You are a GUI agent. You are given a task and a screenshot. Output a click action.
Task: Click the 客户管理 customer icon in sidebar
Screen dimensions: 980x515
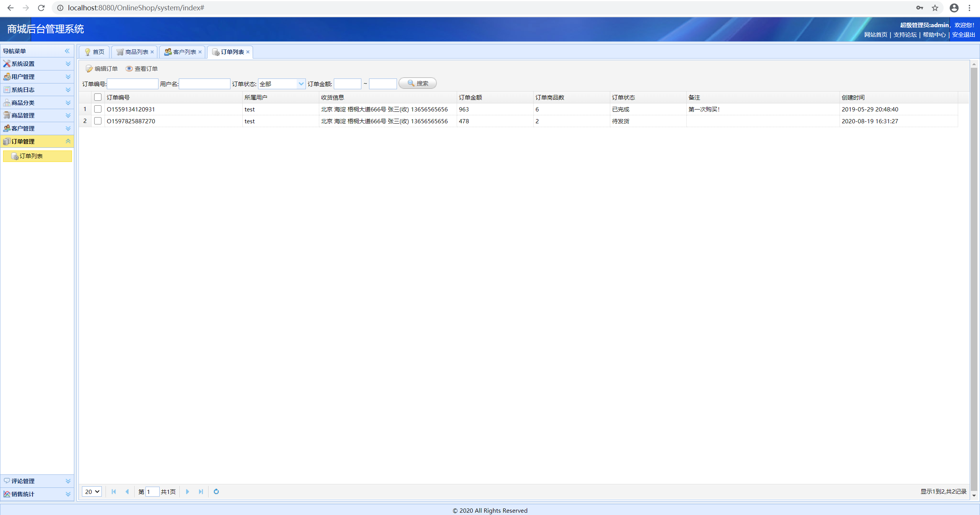click(x=7, y=128)
